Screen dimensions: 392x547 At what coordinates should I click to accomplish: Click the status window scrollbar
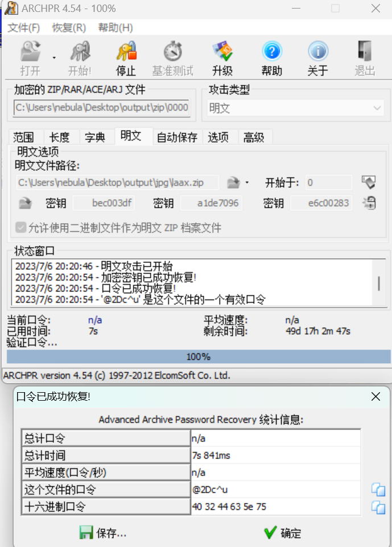379,283
